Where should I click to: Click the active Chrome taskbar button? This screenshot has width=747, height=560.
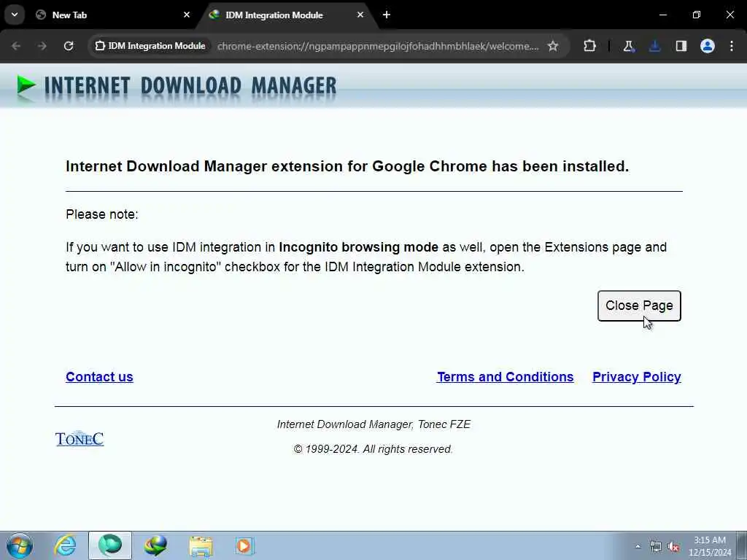pyautogui.click(x=110, y=545)
